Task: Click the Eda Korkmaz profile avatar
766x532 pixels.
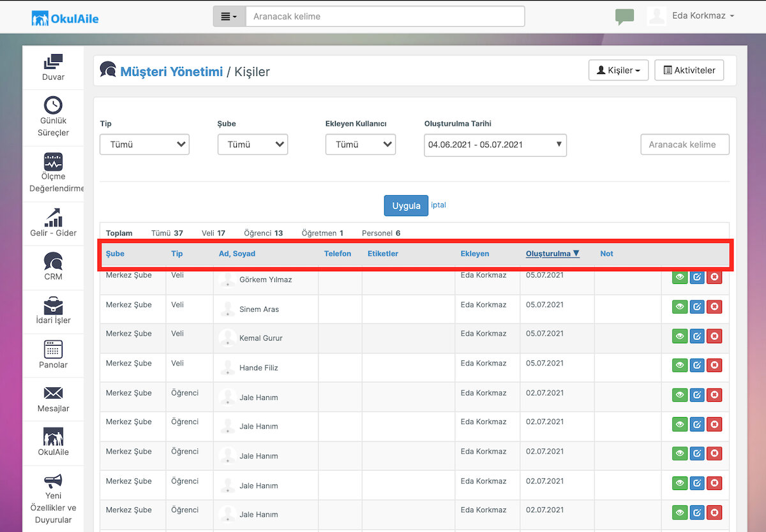Action: [657, 16]
